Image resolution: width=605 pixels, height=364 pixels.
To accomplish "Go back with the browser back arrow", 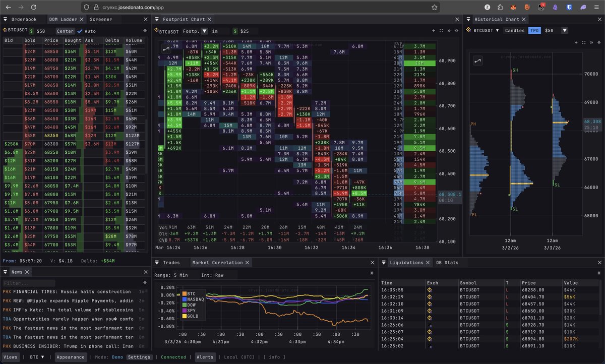I will pyautogui.click(x=8, y=8).
